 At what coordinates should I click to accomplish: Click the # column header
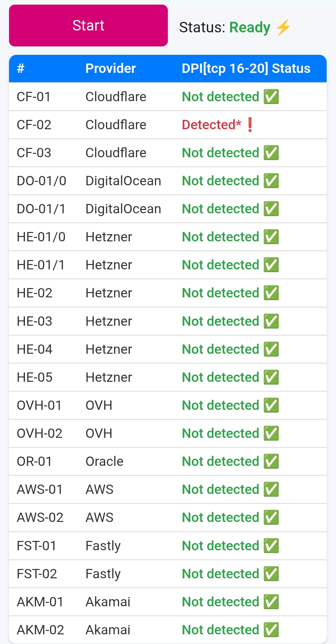pos(21,69)
